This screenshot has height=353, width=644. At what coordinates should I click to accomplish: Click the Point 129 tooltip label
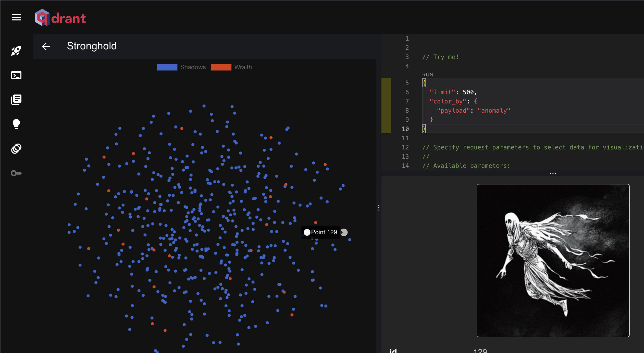click(324, 232)
